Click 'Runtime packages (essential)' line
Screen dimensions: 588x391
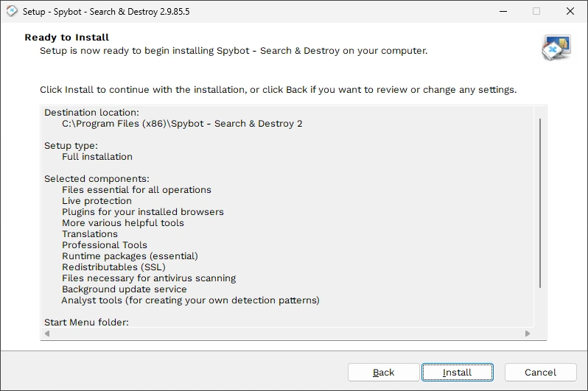[130, 256]
